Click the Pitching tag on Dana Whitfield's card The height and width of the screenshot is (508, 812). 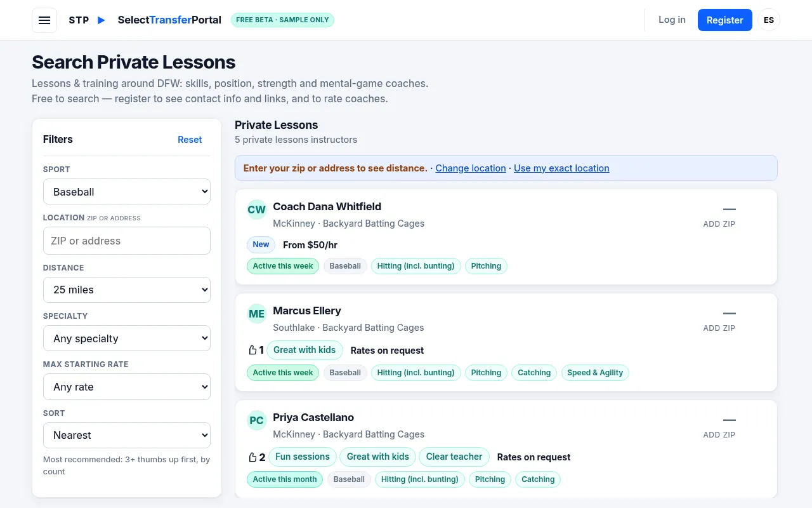point(486,266)
